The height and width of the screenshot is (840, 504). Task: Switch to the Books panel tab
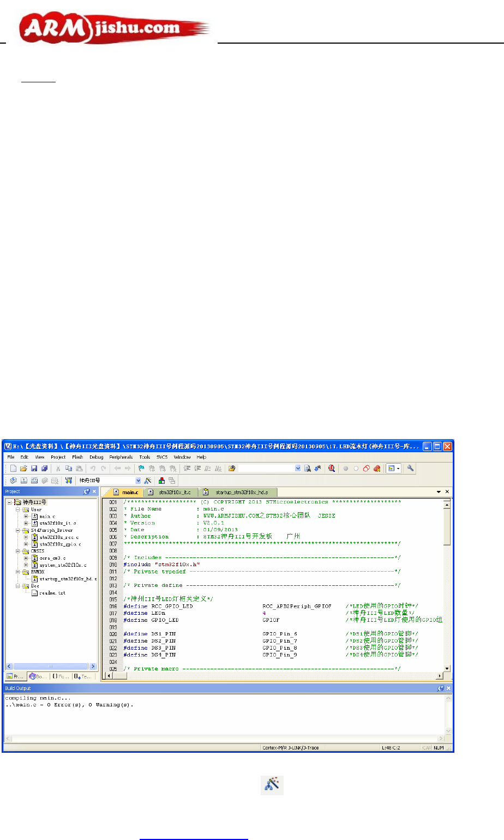[x=38, y=676]
